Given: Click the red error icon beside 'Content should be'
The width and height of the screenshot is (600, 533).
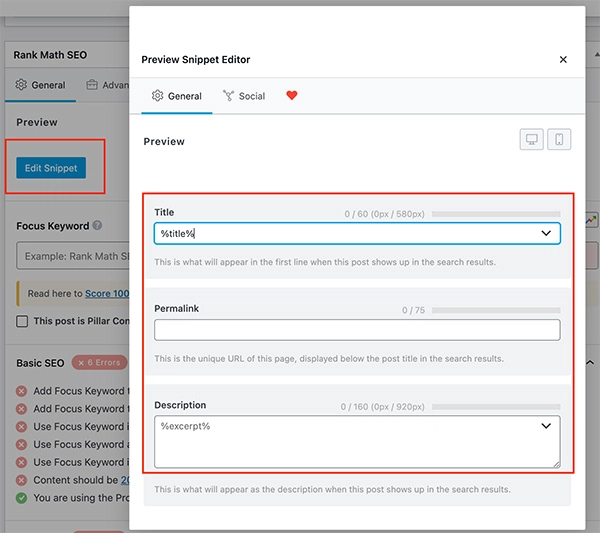Looking at the screenshot, I should pyautogui.click(x=22, y=480).
